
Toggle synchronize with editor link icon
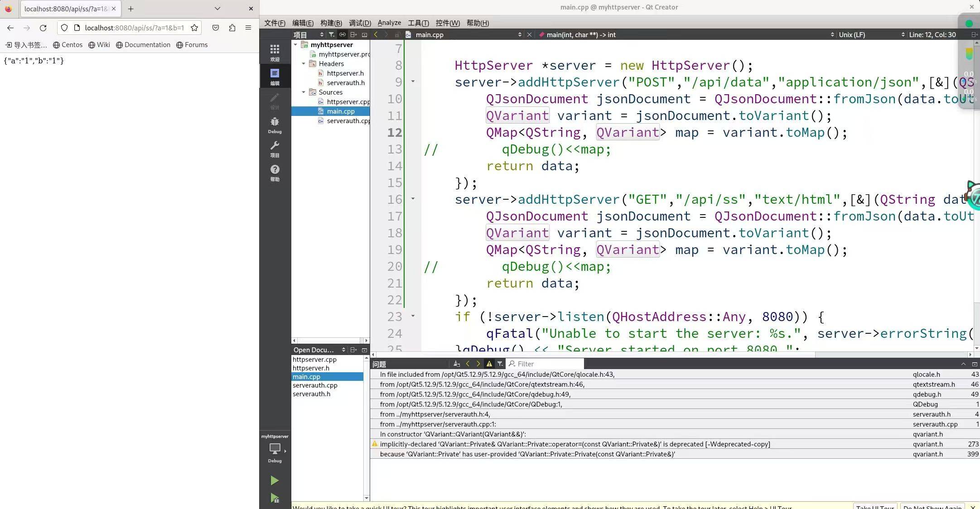(343, 35)
